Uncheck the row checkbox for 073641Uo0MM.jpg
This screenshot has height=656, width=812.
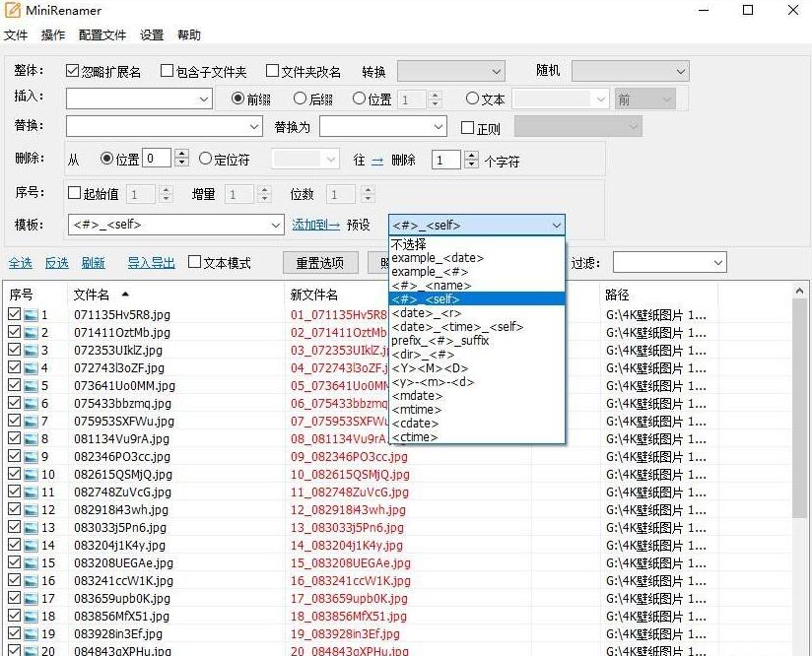[12, 384]
